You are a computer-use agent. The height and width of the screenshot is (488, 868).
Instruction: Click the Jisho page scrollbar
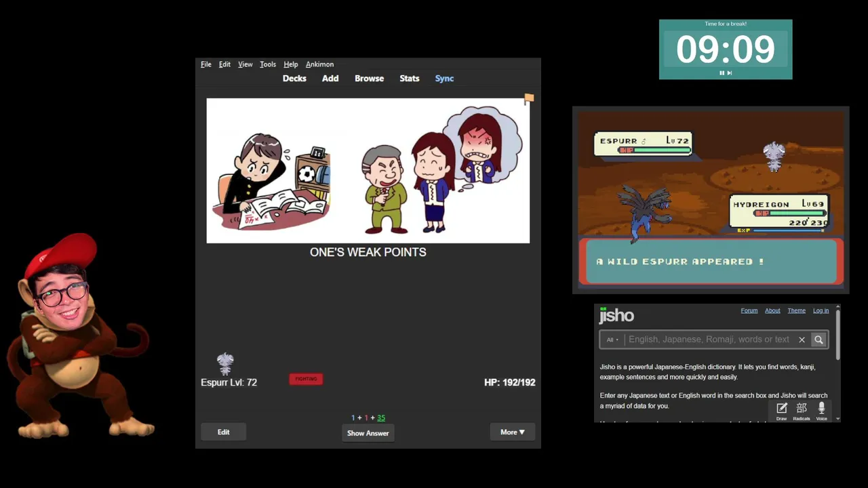point(838,335)
